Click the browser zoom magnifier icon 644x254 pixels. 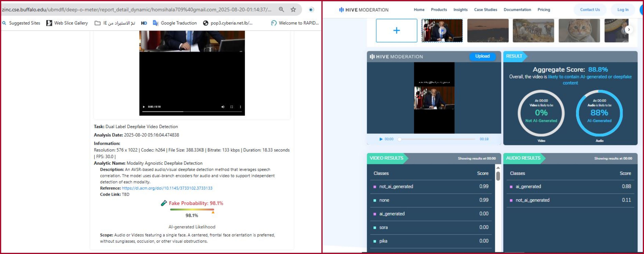281,9
